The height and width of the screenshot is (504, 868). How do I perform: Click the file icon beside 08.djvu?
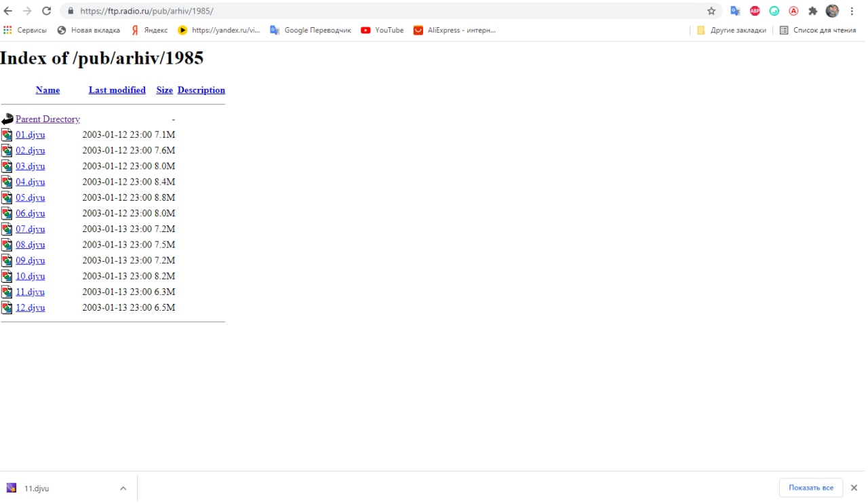point(7,244)
